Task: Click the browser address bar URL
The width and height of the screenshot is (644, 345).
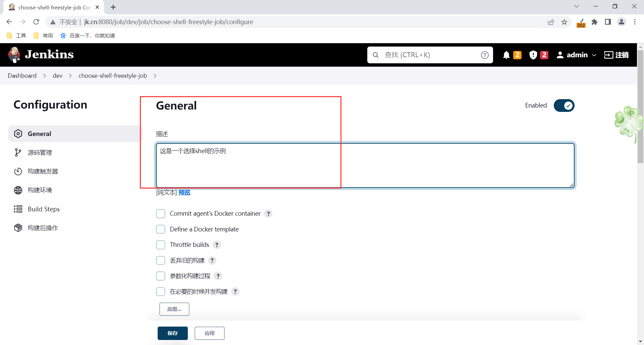Action: click(169, 22)
